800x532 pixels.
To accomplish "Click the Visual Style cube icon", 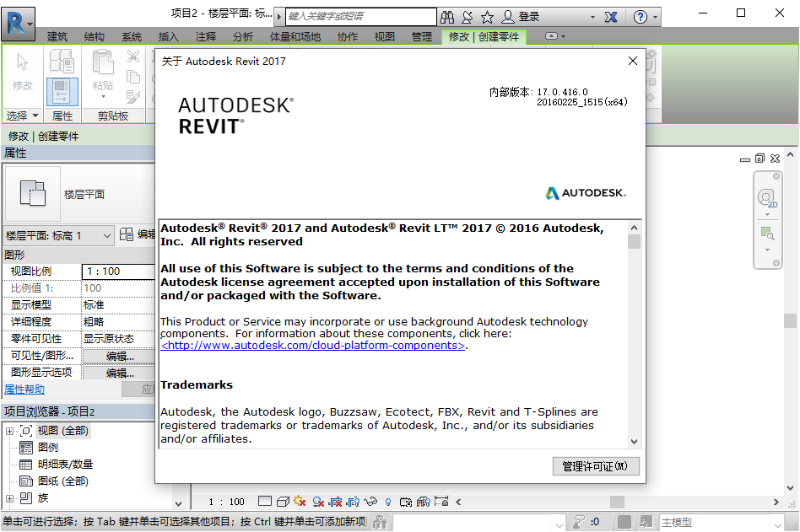I will [283, 502].
